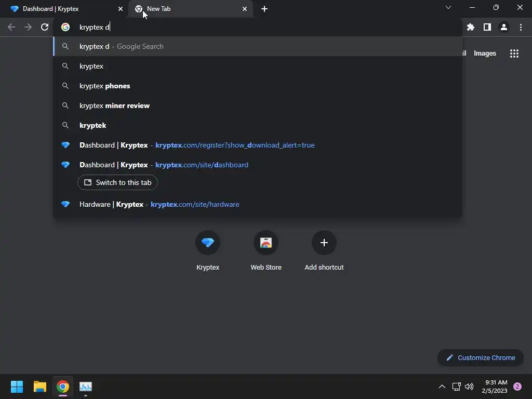
Task: Open the network status tray icon
Action: [x=456, y=387]
